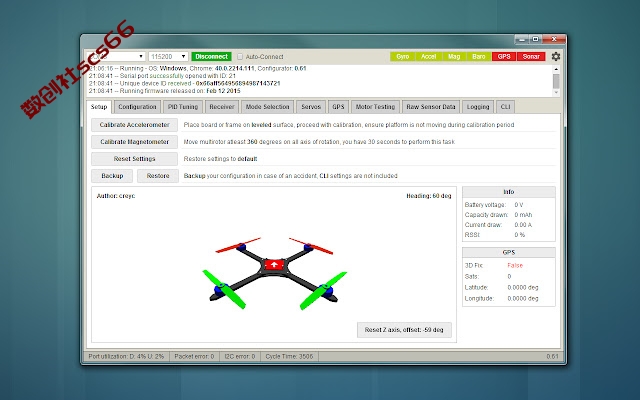Image resolution: width=640 pixels, height=400 pixels.
Task: Open the 115200 baud rate dropdown
Action: [168, 56]
